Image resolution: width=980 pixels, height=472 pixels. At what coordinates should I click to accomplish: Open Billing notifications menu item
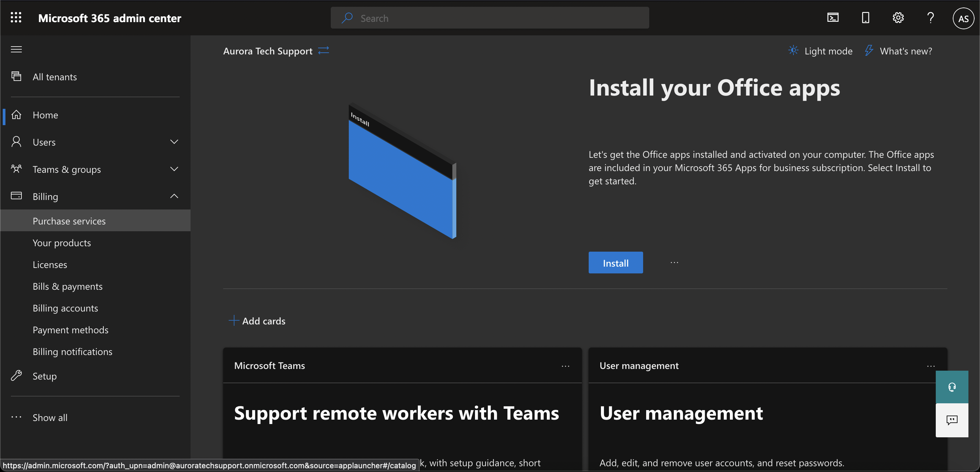[72, 351]
